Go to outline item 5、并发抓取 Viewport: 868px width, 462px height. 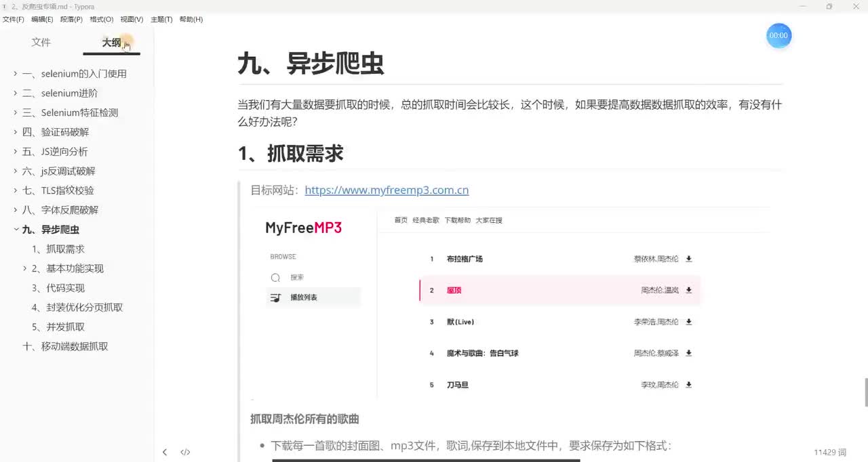(x=58, y=327)
